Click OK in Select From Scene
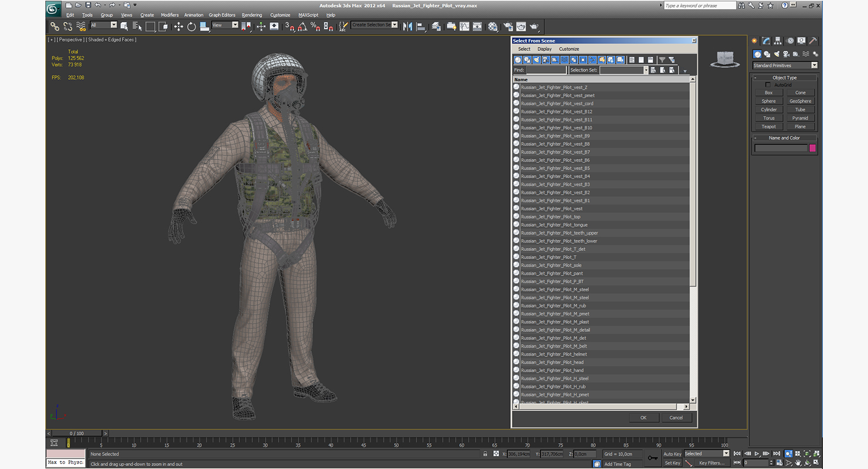 tap(643, 417)
